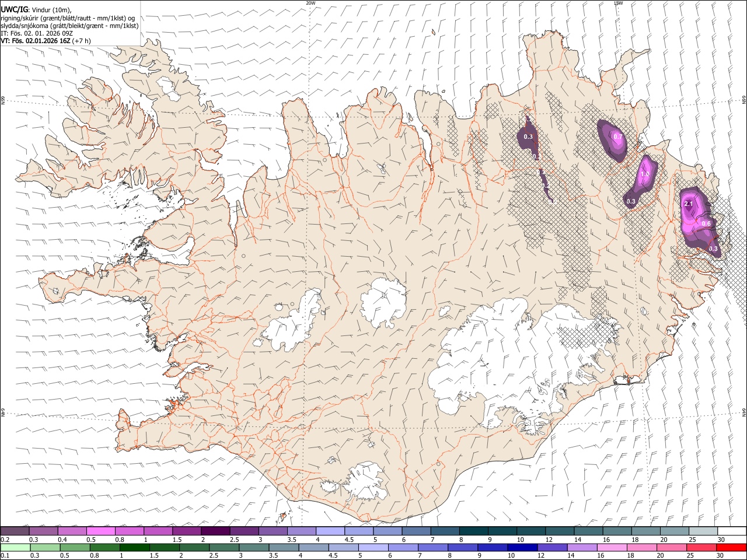
Task: Pick the deep blue bottom-row swatch between 10 and 12
Action: tap(522, 548)
